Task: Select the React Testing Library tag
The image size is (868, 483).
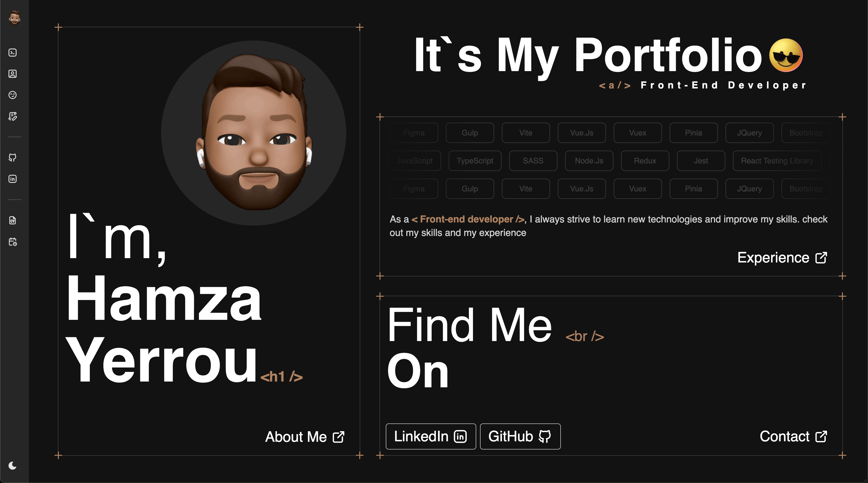Action: (777, 161)
